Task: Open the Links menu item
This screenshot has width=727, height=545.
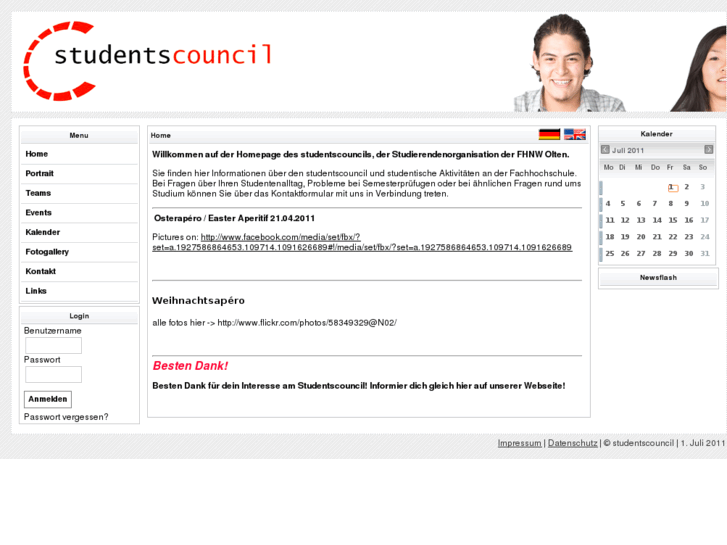Action: 79,291
